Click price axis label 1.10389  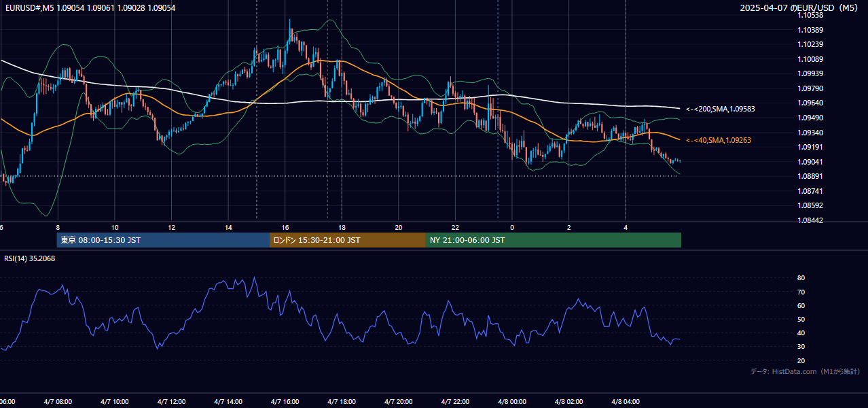pyautogui.click(x=810, y=30)
